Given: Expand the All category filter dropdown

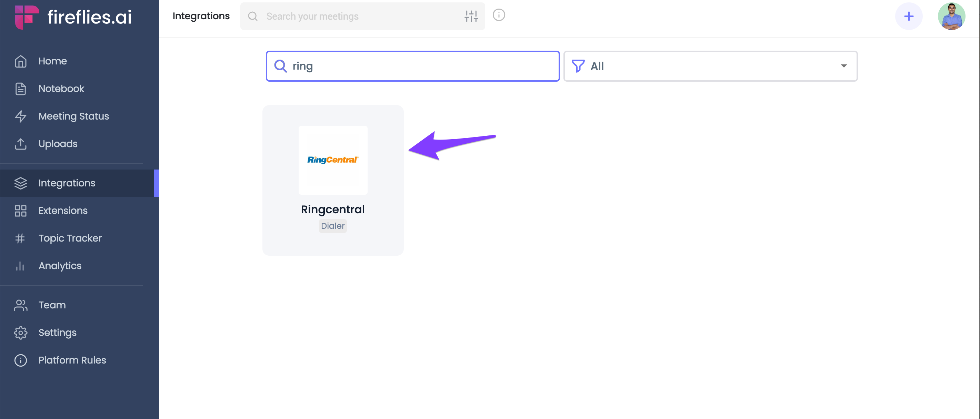Looking at the screenshot, I should click(710, 66).
